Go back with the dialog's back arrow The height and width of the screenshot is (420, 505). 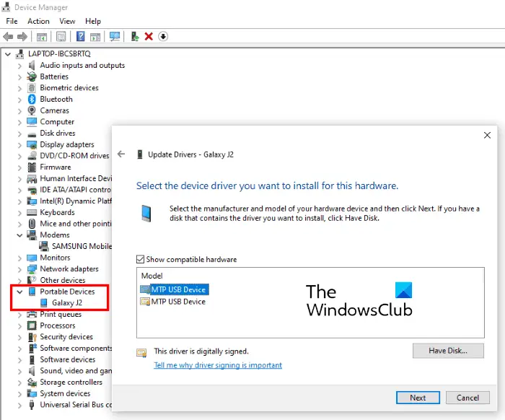[x=121, y=154]
